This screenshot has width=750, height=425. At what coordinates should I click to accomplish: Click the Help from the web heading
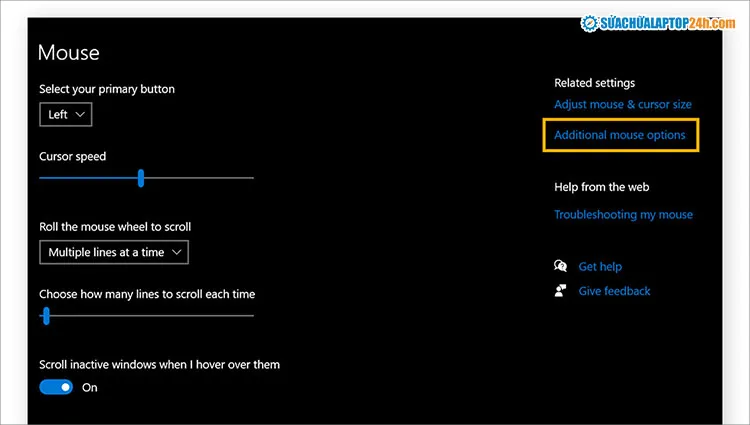602,186
